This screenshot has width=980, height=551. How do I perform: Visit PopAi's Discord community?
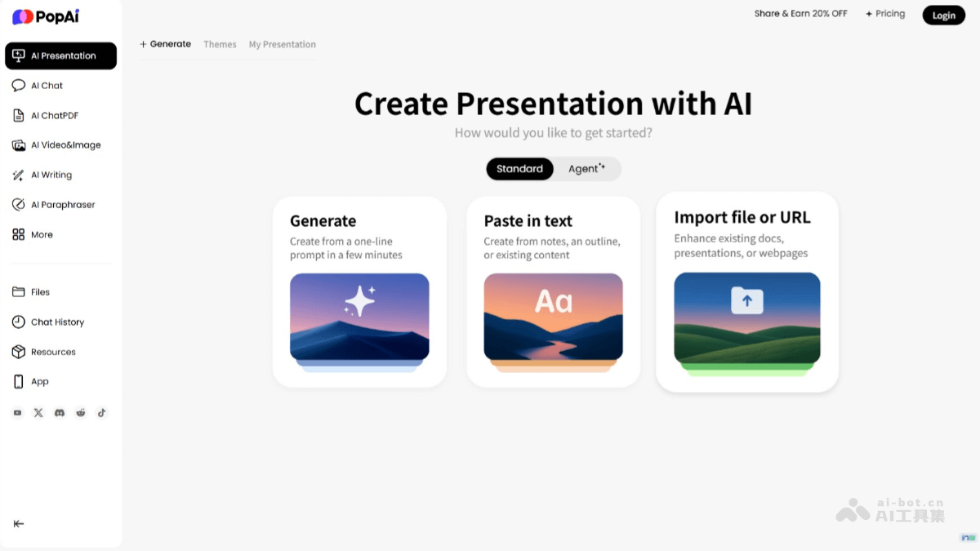click(x=59, y=412)
